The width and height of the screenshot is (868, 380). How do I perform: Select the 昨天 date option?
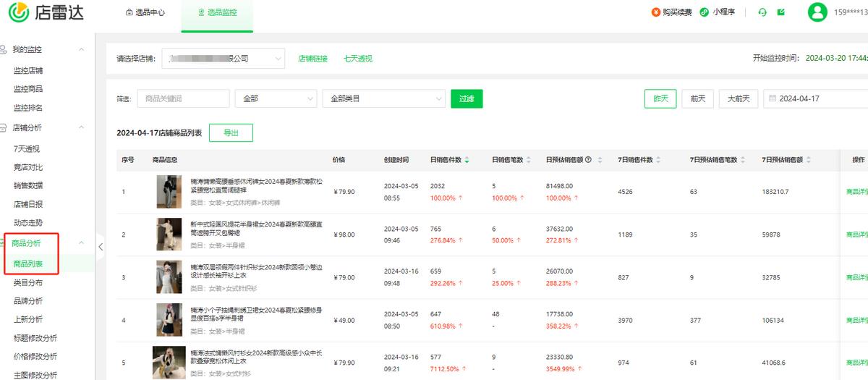coord(660,99)
